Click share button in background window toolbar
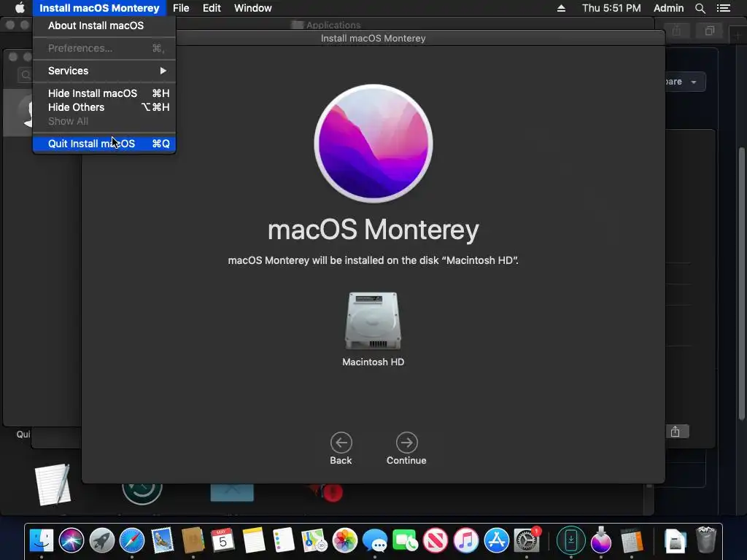 pos(676,31)
